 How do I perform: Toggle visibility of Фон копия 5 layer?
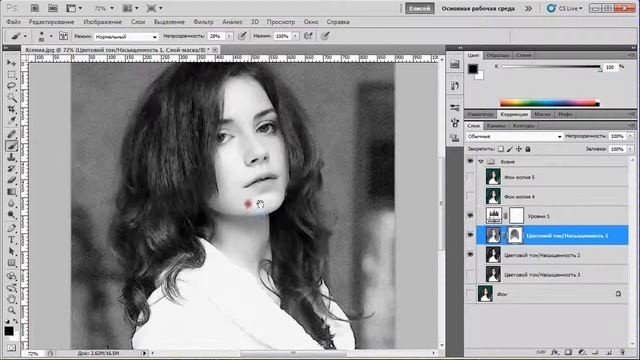click(471, 177)
